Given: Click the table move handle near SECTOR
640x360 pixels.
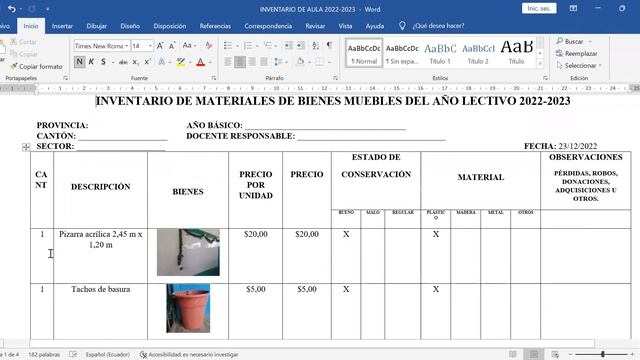Looking at the screenshot, I should pos(26,147).
